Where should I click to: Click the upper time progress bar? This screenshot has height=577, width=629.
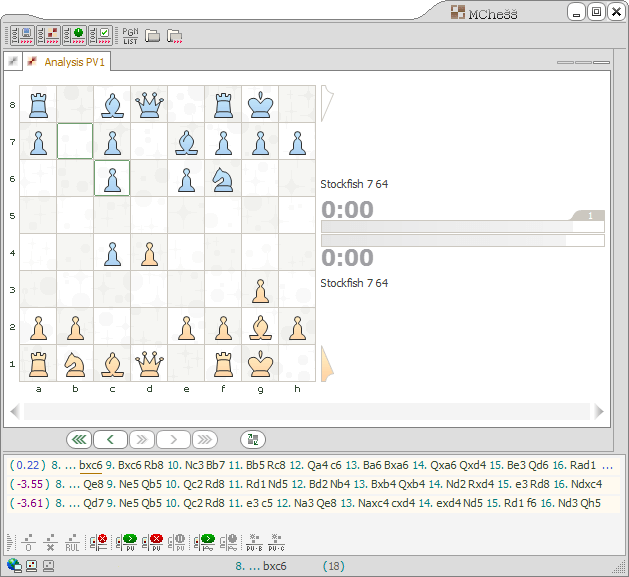(x=463, y=227)
